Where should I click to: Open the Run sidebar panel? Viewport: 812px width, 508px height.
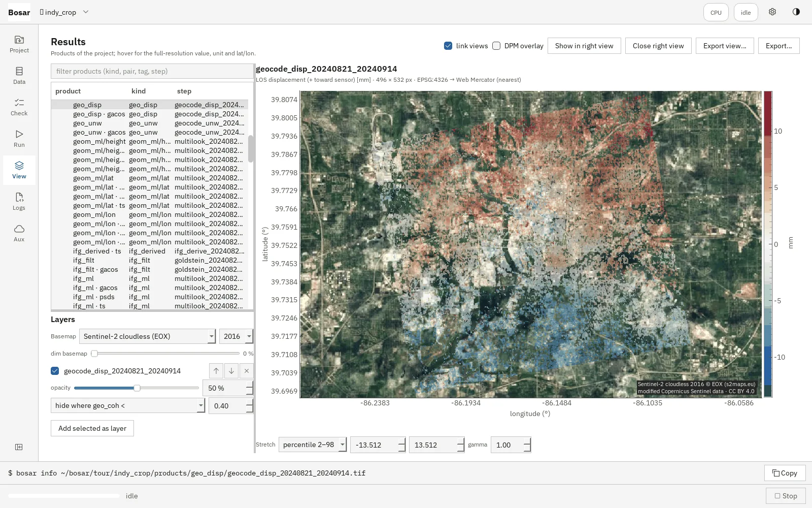[x=19, y=139]
